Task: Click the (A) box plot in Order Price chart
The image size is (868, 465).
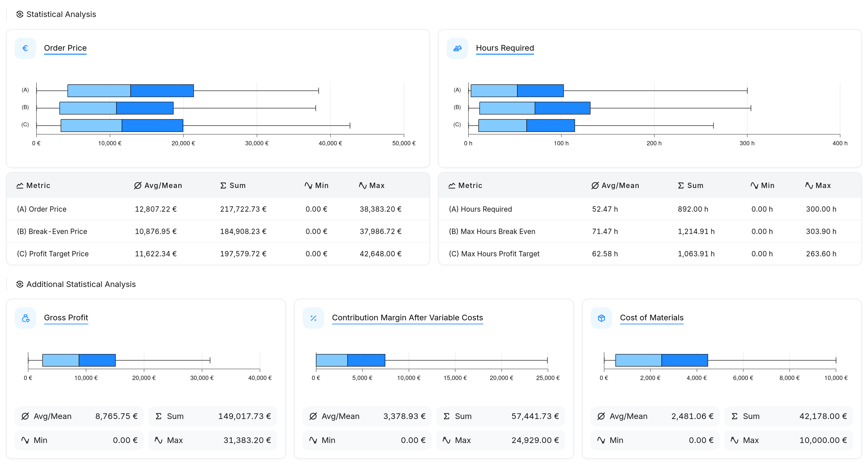Action: click(x=131, y=91)
